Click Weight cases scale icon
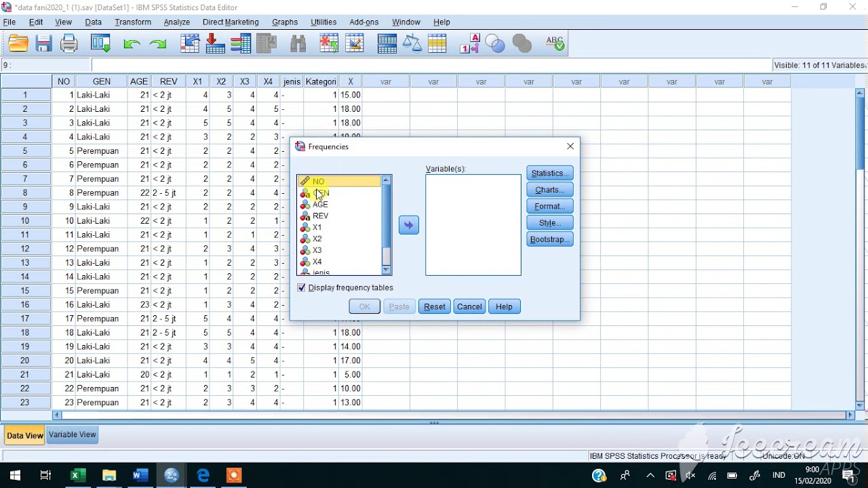Viewport: 868px width, 488px height. coord(412,44)
